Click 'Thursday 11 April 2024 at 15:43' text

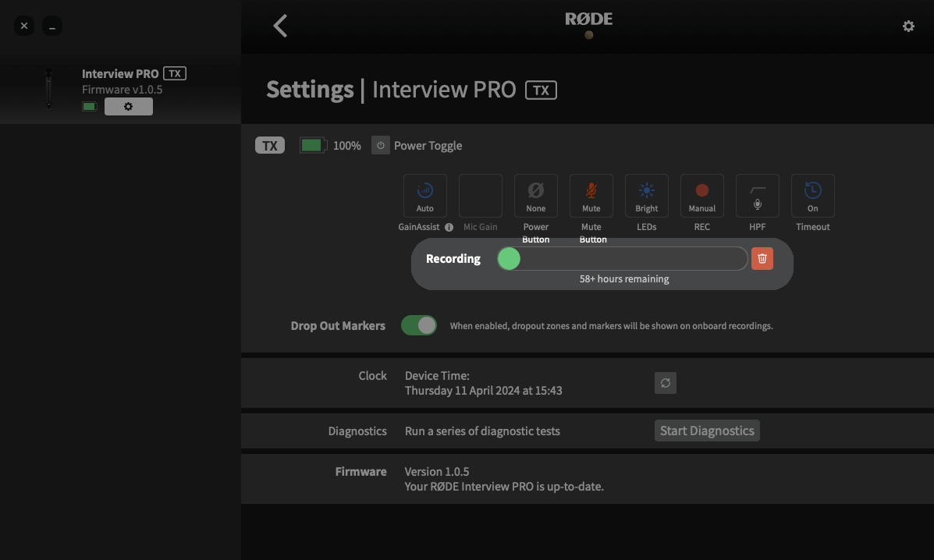click(483, 391)
